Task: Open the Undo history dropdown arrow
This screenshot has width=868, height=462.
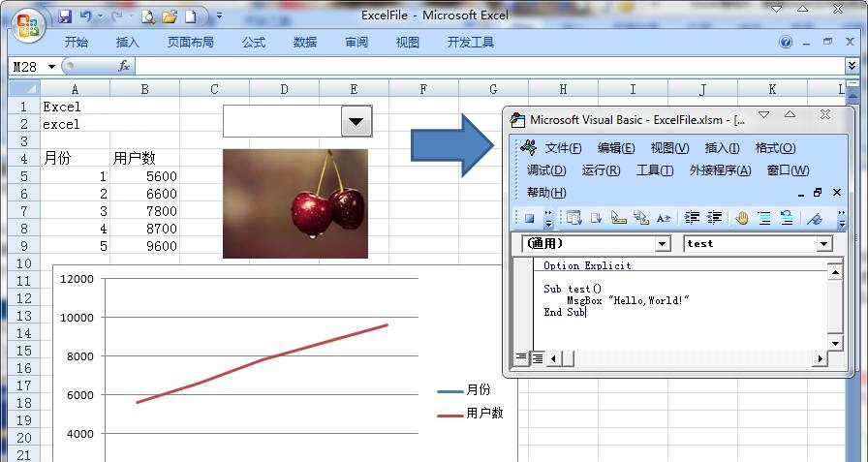Action: tap(100, 16)
